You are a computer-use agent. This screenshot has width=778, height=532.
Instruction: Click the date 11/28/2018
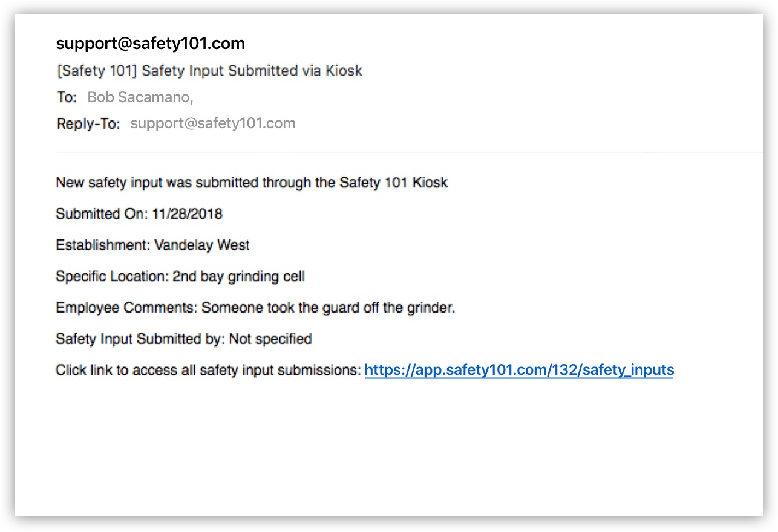coord(188,213)
